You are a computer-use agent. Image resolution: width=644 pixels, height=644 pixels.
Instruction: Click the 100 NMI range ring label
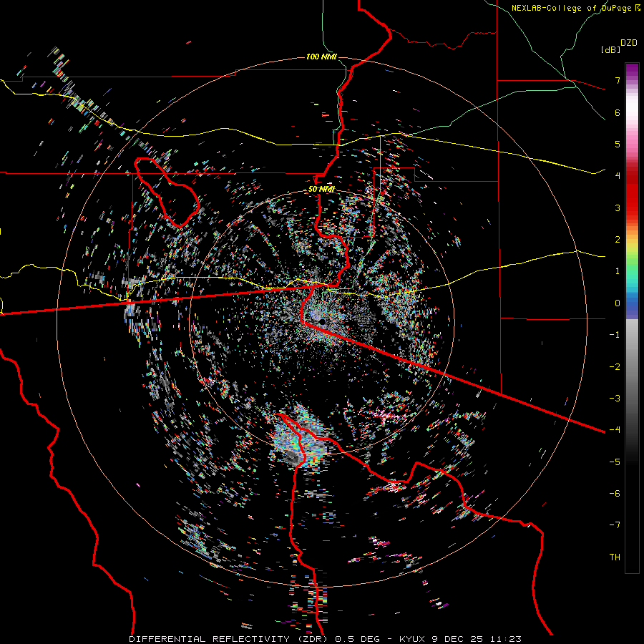pyautogui.click(x=321, y=57)
